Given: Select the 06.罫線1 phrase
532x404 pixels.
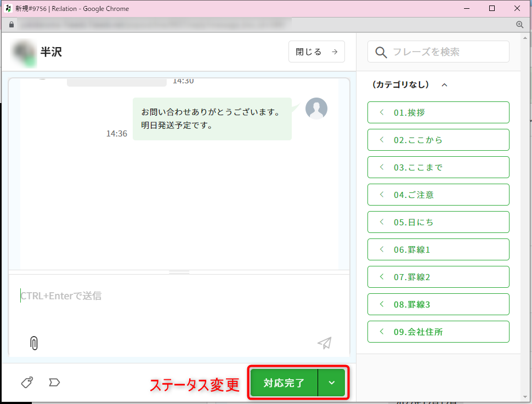Looking at the screenshot, I should click(438, 249).
